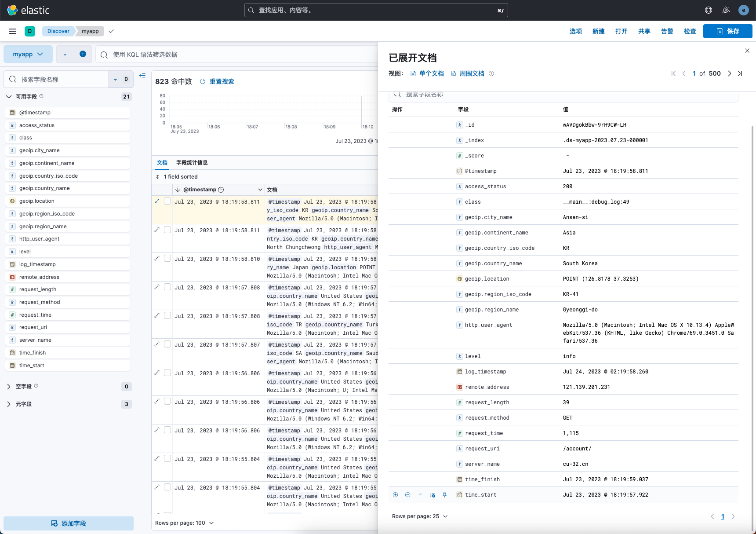Open the newsfeed celebration icon
Screen dimensions: 756x534
(x=726, y=10)
